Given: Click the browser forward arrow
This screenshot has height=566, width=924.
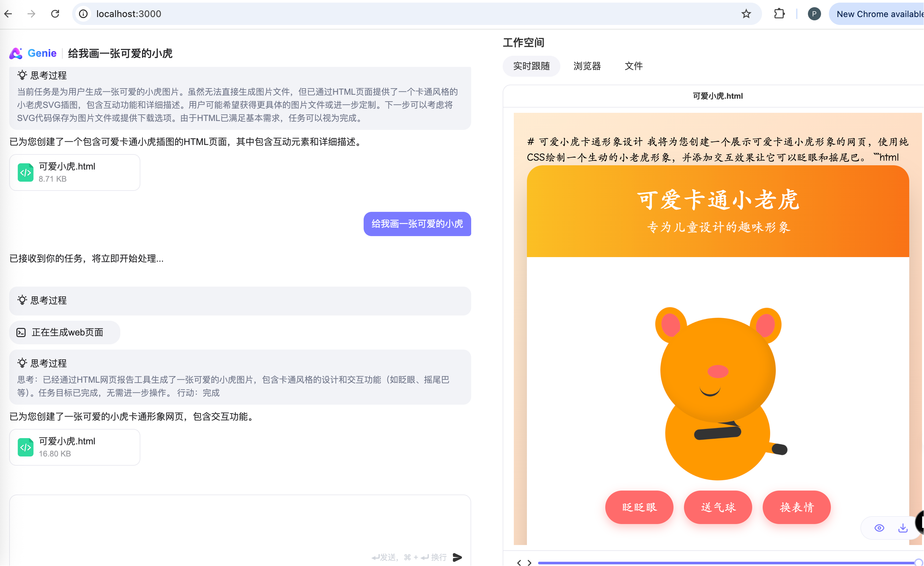Looking at the screenshot, I should 31,14.
